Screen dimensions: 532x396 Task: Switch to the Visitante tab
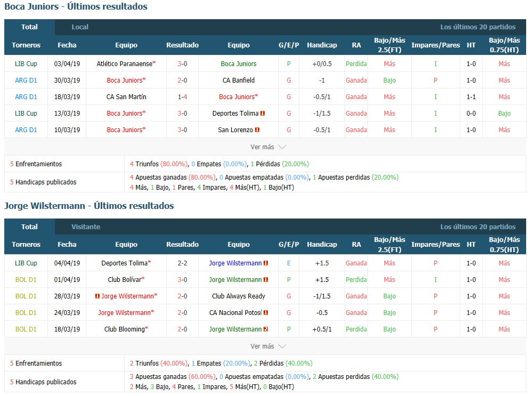[86, 227]
